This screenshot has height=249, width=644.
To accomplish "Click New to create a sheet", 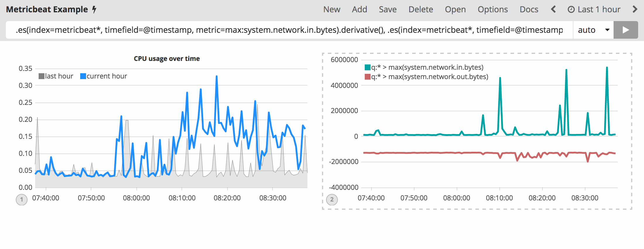I will point(332,9).
